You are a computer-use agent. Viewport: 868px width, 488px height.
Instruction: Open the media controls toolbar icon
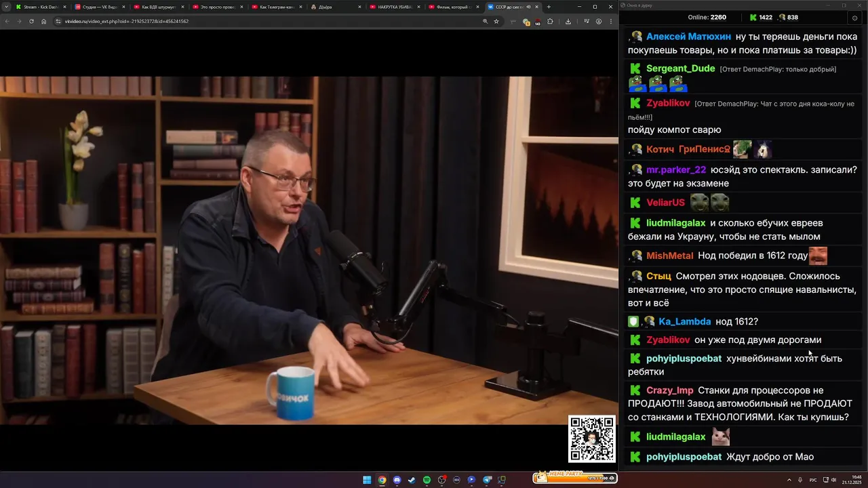point(587,21)
